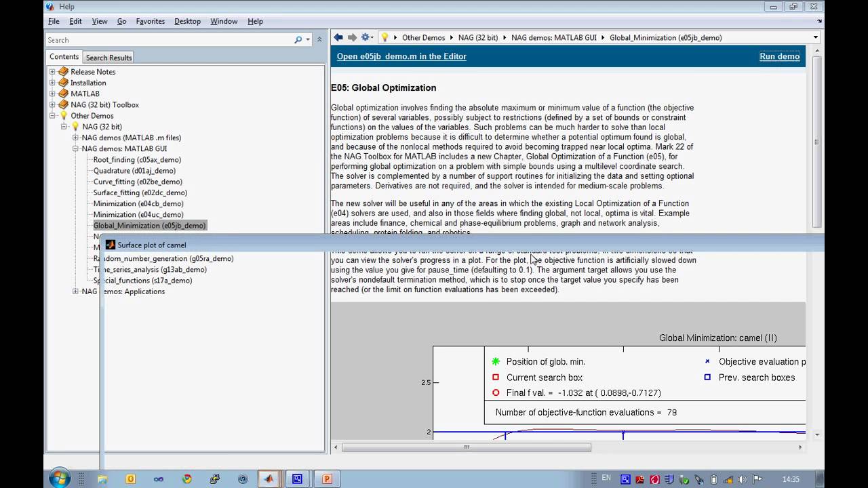Viewport: 868px width, 488px height.
Task: Collapse the NAG (32 bit) demos node
Action: point(64,127)
